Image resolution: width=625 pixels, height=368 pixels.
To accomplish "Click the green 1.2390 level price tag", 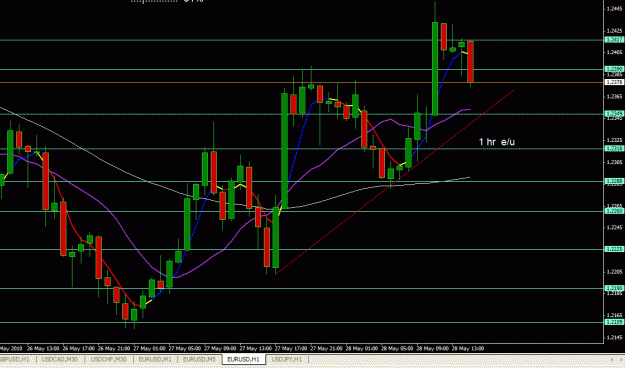I will pos(614,69).
